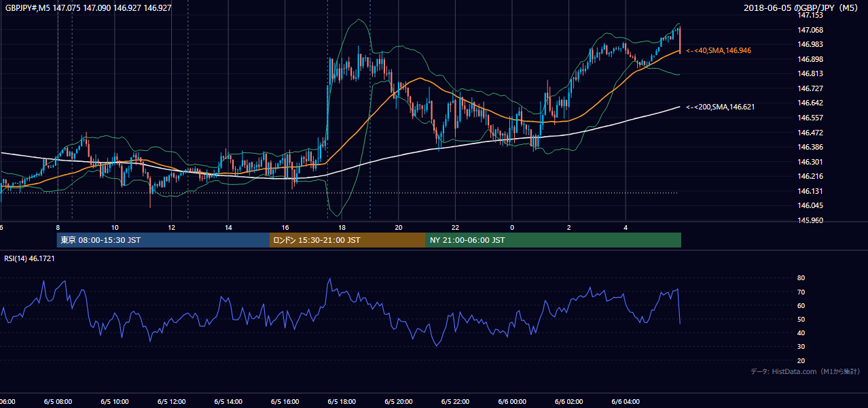Screen dimensions: 868x408
Task: Click RSI scale level 60
Action: (x=801, y=305)
